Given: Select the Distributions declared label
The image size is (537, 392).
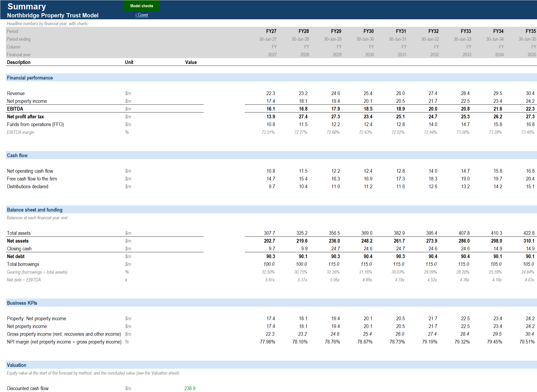Looking at the screenshot, I should point(28,187).
